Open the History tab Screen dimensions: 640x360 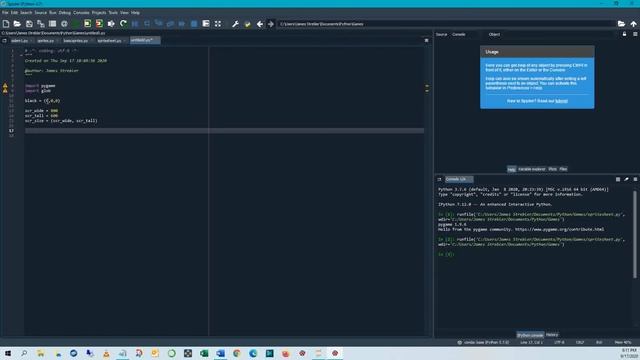[552, 335]
